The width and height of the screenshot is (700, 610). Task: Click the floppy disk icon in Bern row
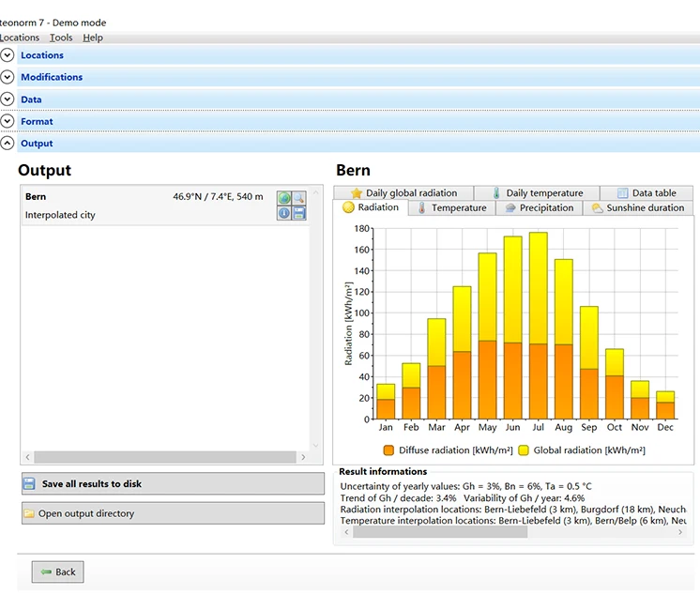click(298, 213)
